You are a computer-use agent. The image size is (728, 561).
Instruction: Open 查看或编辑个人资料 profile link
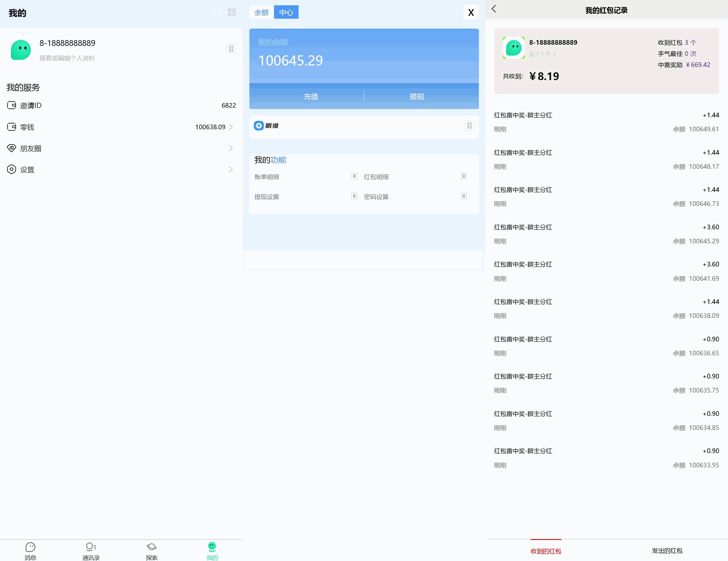[67, 58]
